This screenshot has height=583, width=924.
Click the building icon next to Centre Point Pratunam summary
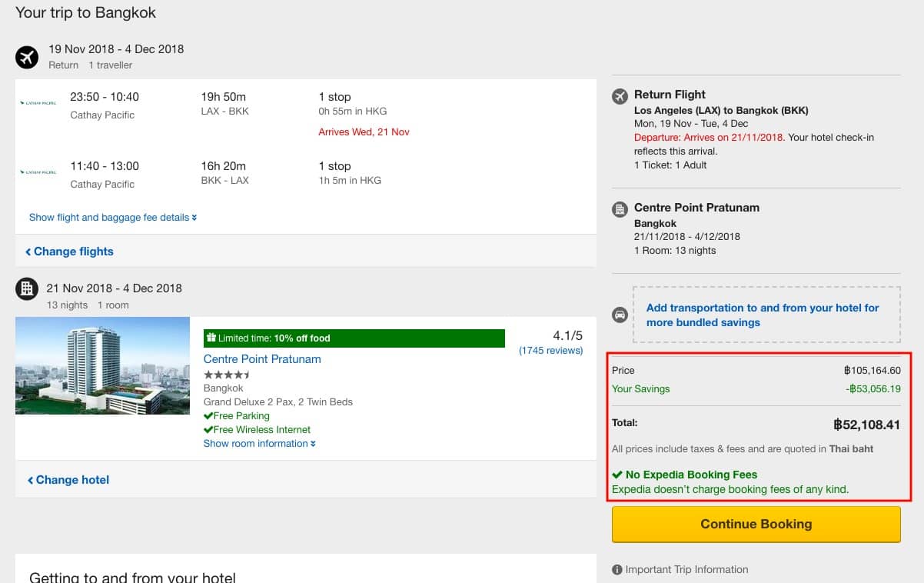coord(620,209)
